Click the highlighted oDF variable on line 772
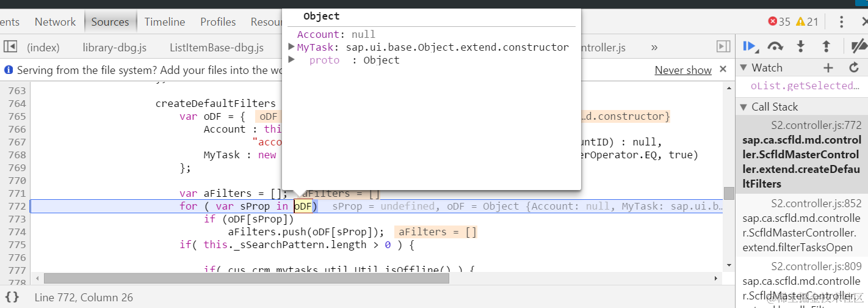Image resolution: width=868 pixels, height=308 pixels. coord(304,206)
